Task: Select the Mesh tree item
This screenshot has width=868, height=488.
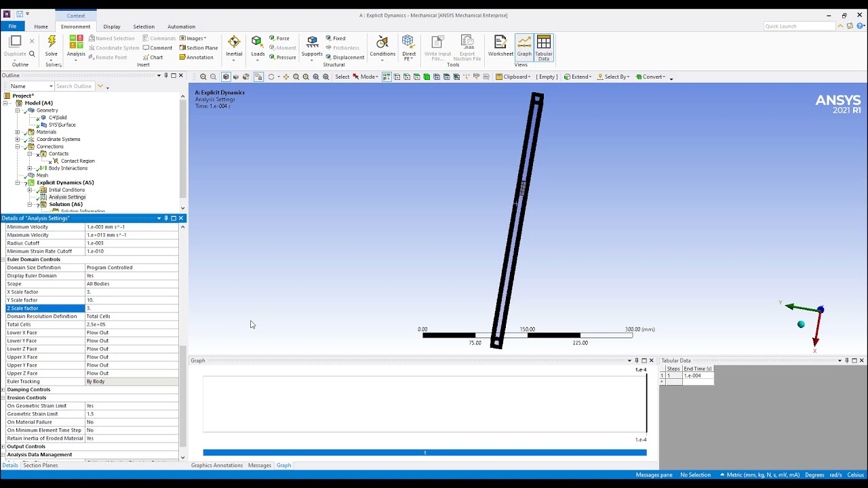Action: [x=42, y=176]
